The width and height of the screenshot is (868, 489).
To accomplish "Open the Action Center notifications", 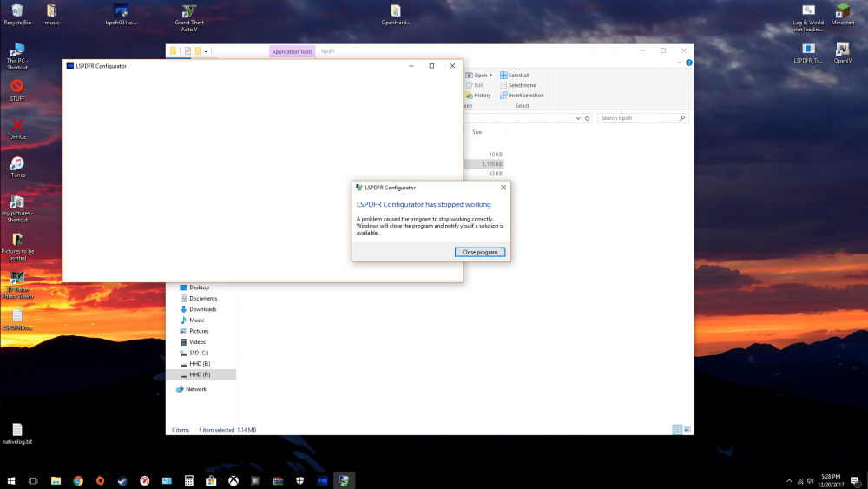I will 855,480.
